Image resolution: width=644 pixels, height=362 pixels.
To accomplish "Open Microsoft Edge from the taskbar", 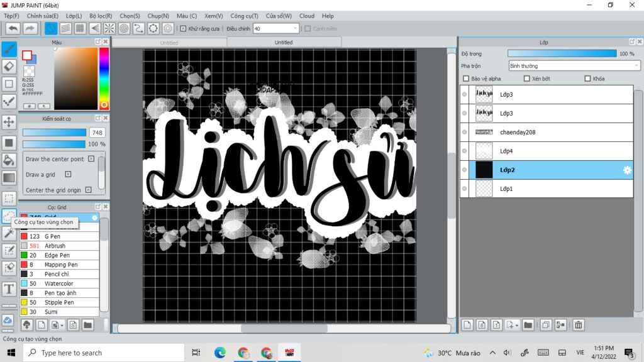I will click(x=219, y=353).
